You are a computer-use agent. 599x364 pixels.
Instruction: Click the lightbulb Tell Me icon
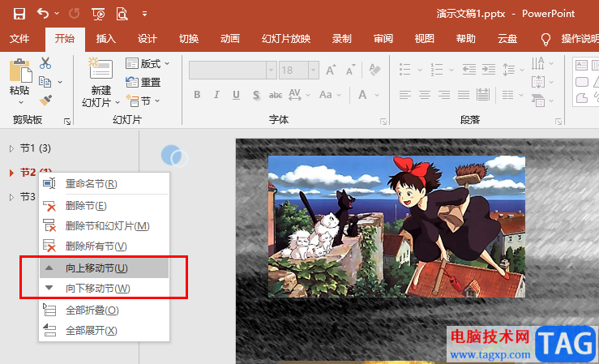pyautogui.click(x=546, y=39)
